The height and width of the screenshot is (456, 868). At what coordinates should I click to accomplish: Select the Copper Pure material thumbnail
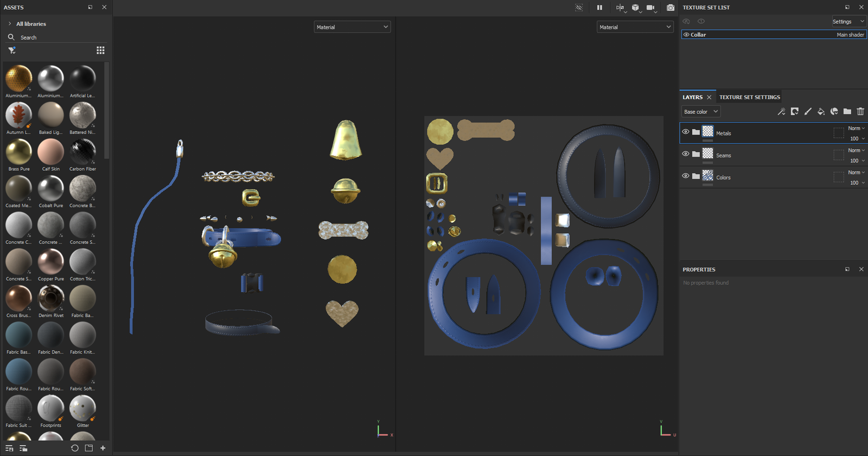pyautogui.click(x=50, y=262)
